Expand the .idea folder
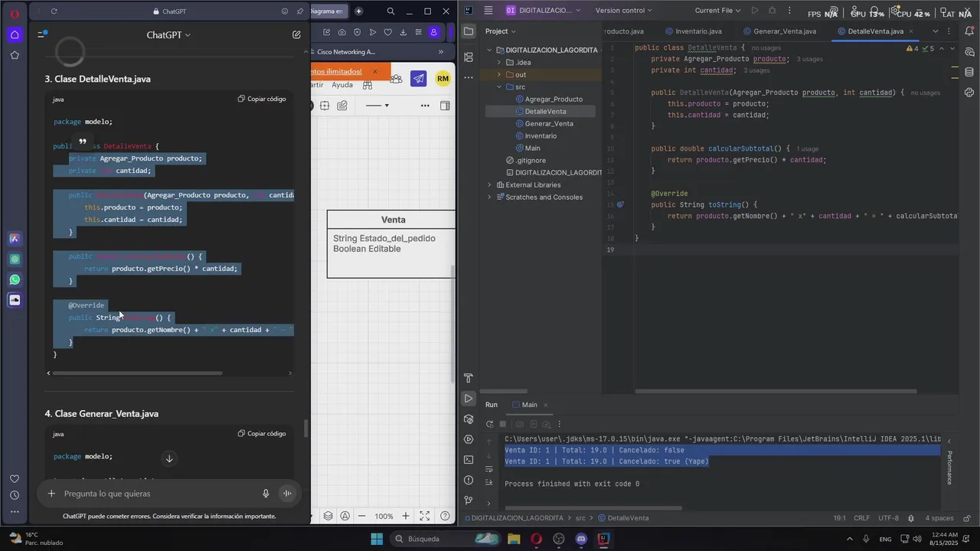This screenshot has width=980, height=551. pyautogui.click(x=499, y=62)
